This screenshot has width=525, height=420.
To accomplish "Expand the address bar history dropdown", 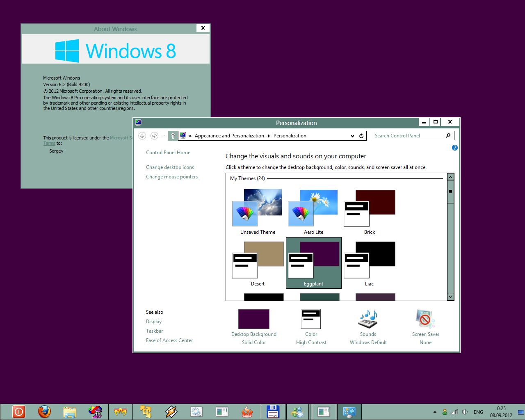I will [352, 136].
